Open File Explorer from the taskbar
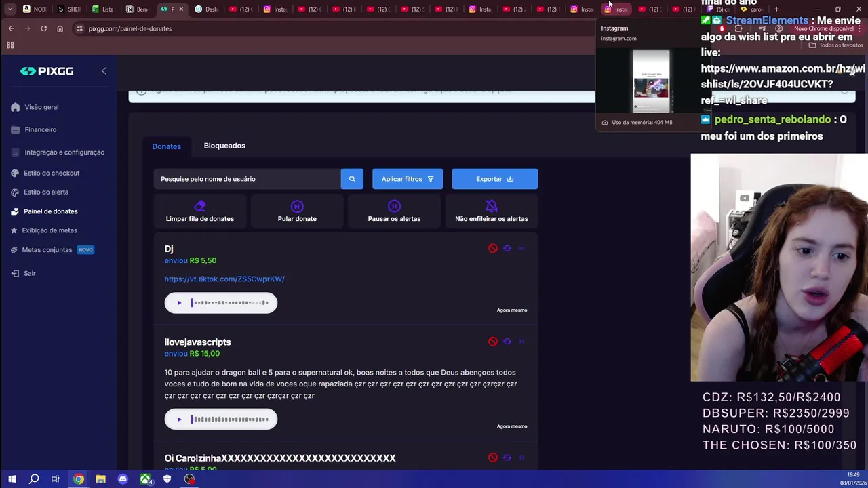Viewport: 868px width, 488px height. 100,479
